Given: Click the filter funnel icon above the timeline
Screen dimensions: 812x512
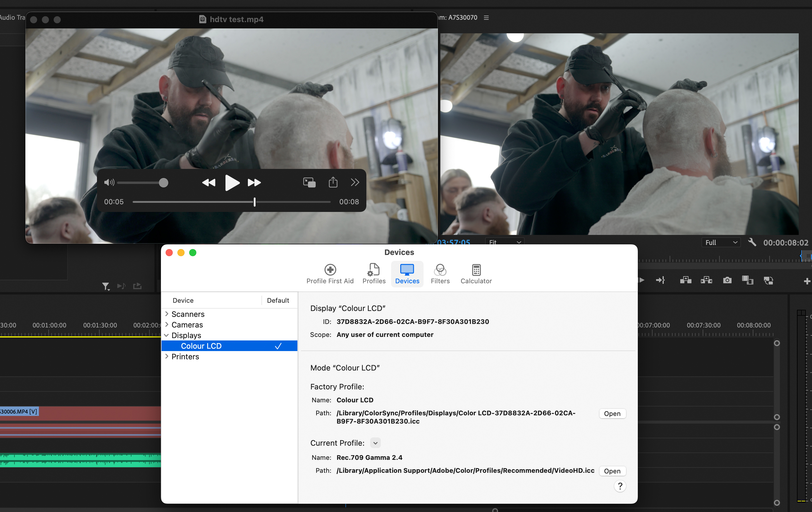Looking at the screenshot, I should pyautogui.click(x=106, y=286).
